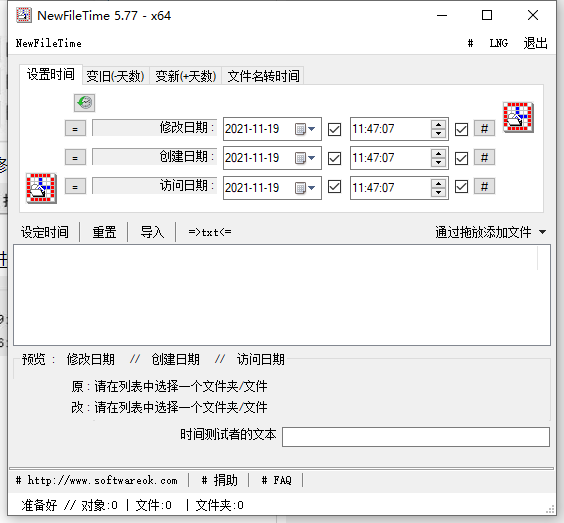Toggle the 修改日期 date checkbox
This screenshot has width=564, height=523.
coord(335,129)
